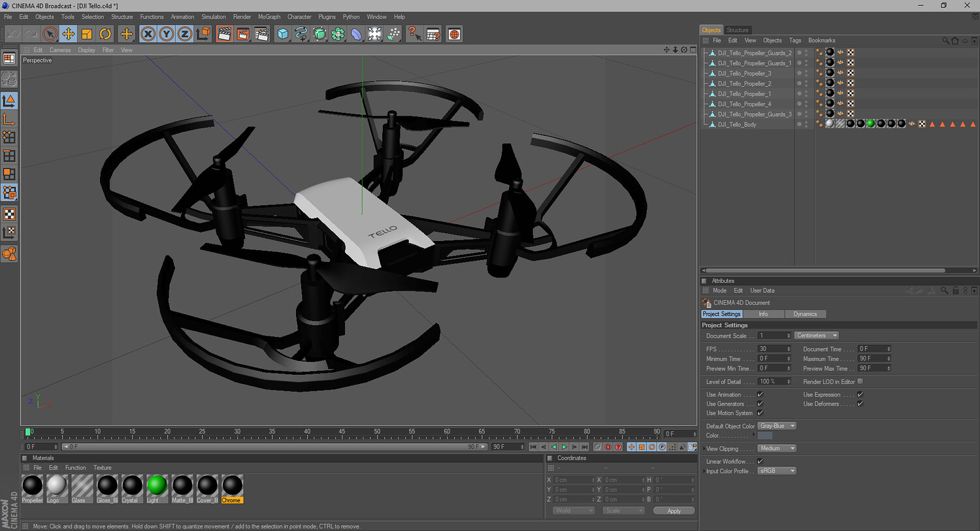Open the MoGraph menu
980x531 pixels.
(269, 17)
